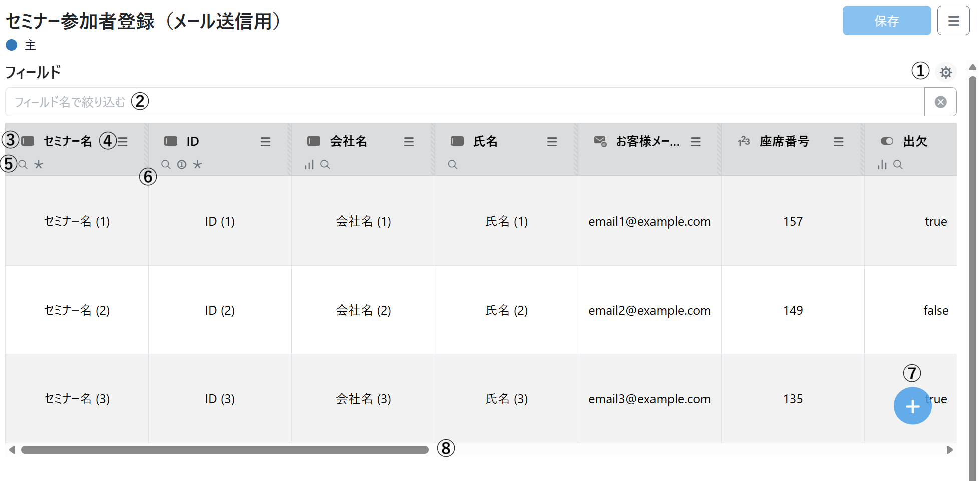Click the search icon under 出欠 column
The height and width of the screenshot is (481, 980).
point(898,165)
